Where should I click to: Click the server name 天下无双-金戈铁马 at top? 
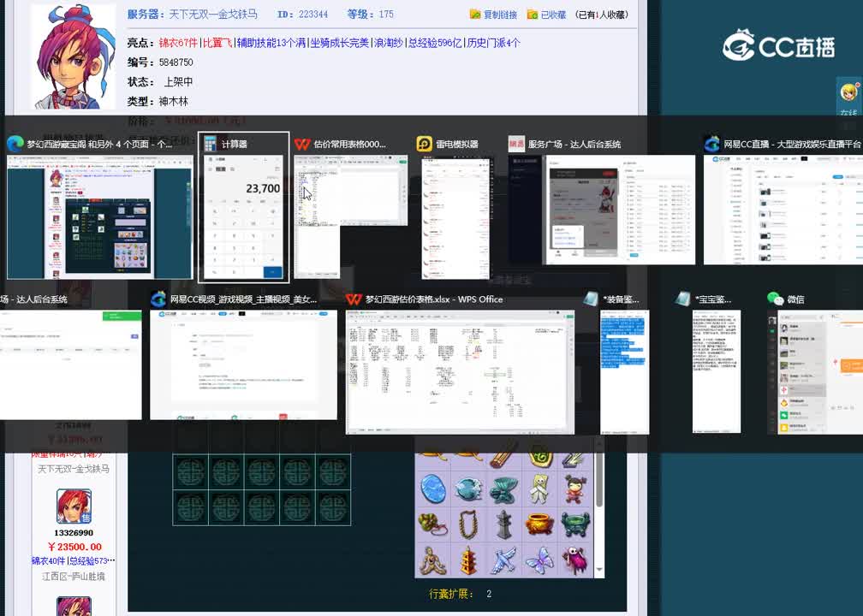coord(213,15)
